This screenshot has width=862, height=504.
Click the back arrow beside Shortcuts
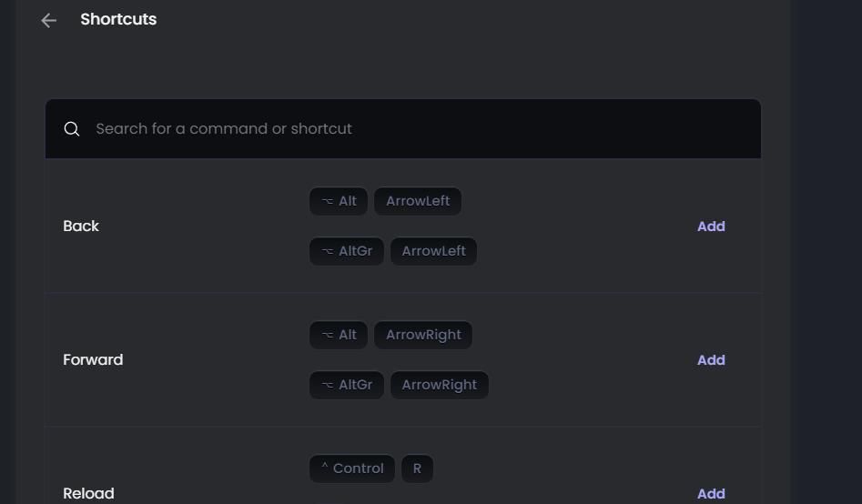click(49, 20)
